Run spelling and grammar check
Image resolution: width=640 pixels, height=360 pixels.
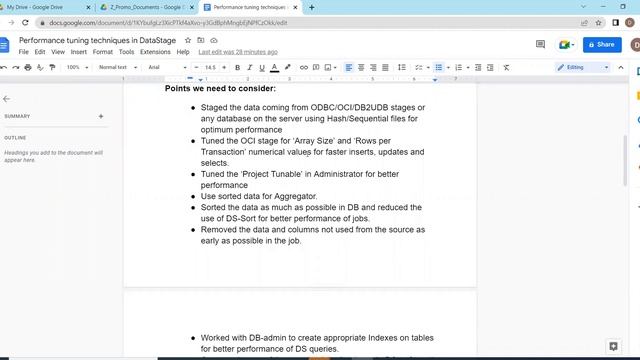pyautogui.click(x=40, y=67)
